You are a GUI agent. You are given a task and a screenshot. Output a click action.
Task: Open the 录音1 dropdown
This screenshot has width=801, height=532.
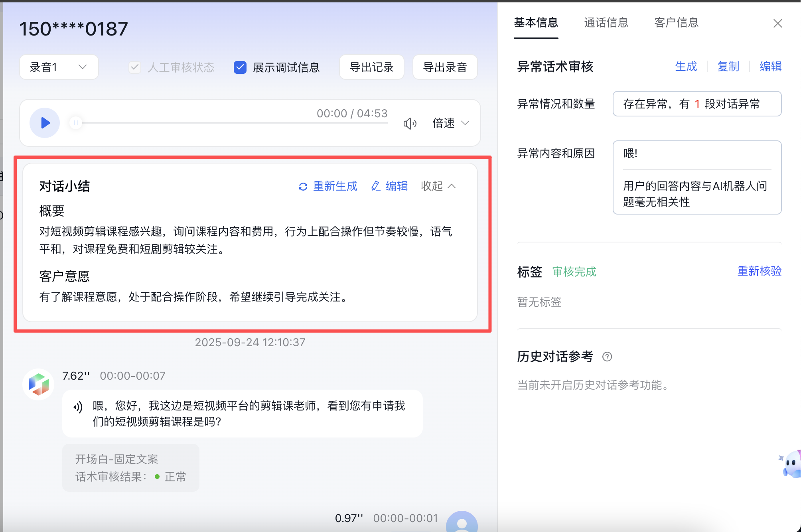coord(59,67)
